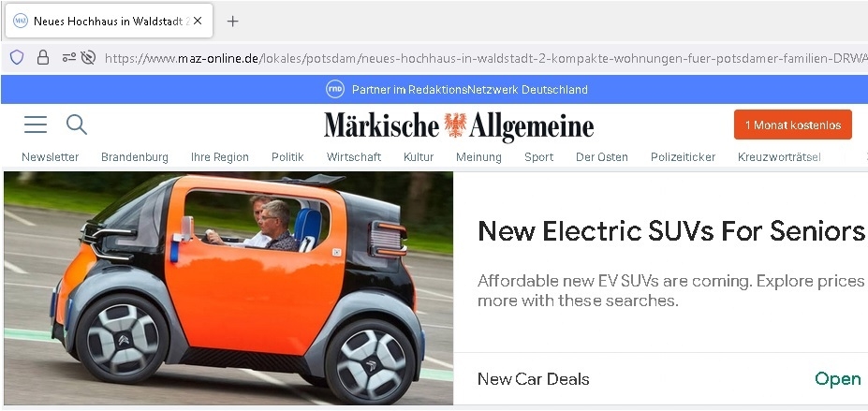Click the Ihre Region menu item

click(220, 157)
